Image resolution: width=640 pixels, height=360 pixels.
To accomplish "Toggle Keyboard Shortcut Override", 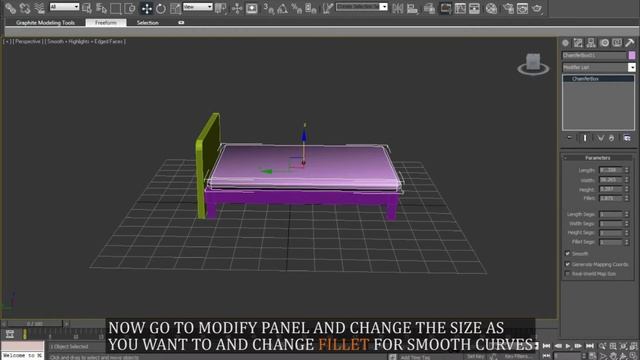I will coord(251,8).
